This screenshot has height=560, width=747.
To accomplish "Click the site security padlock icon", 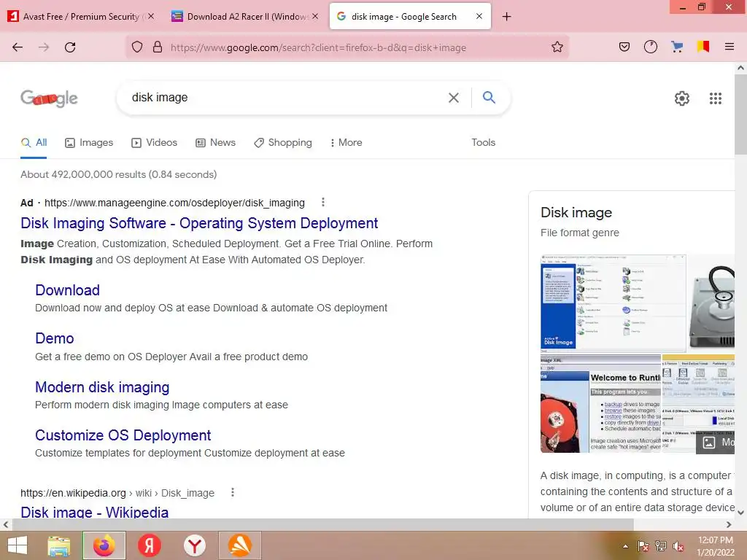I will point(158,47).
